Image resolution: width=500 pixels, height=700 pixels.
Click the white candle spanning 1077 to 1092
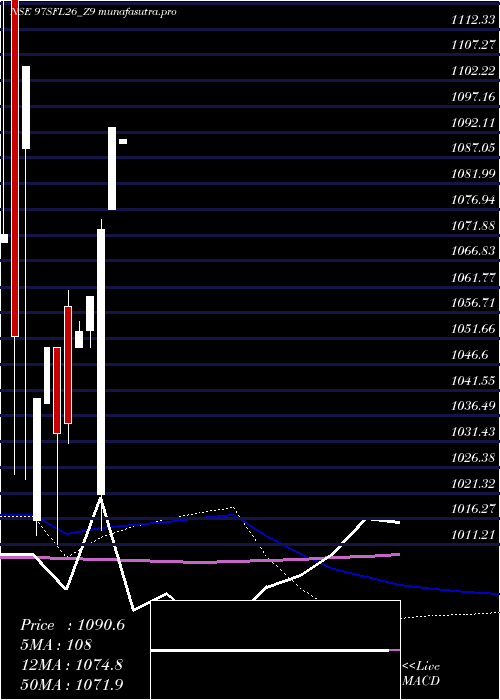click(112, 168)
